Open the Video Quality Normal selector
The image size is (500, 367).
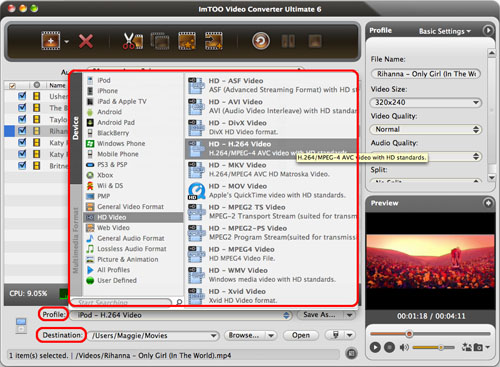(426, 129)
